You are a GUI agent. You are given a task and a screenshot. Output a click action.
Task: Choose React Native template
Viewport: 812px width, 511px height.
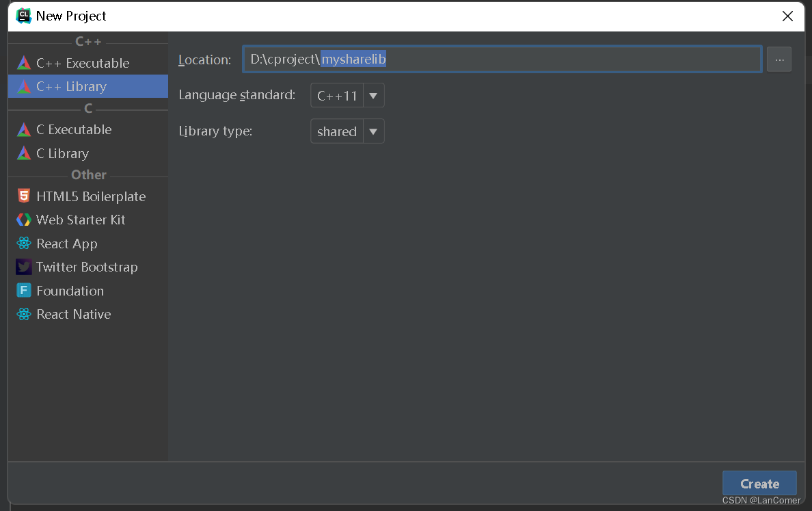(x=88, y=314)
